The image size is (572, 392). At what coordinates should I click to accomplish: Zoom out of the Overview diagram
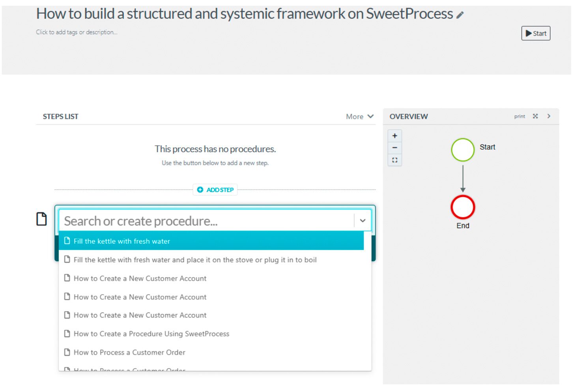pyautogui.click(x=394, y=147)
